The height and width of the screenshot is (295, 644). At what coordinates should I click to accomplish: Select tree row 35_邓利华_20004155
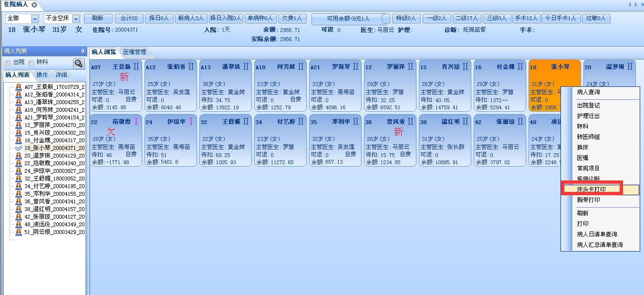pos(54,194)
